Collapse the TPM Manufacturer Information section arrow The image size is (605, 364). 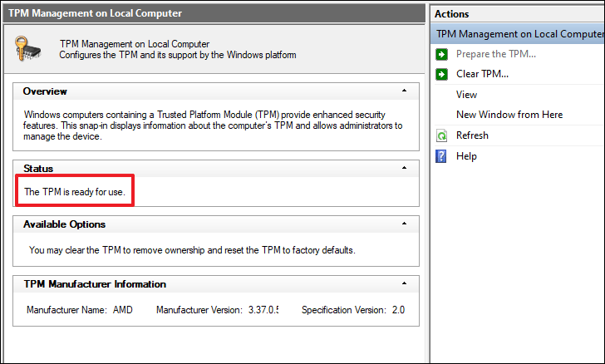coord(404,283)
